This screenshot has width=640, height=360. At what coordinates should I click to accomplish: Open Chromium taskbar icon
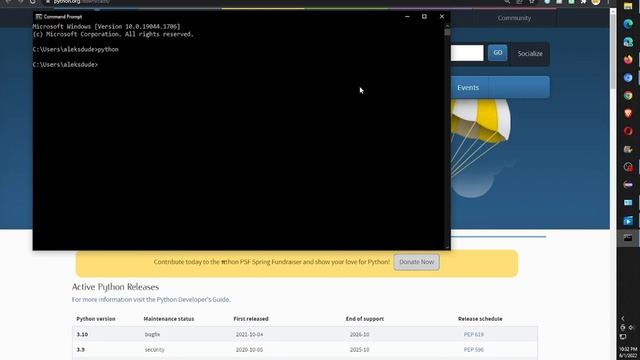click(628, 78)
